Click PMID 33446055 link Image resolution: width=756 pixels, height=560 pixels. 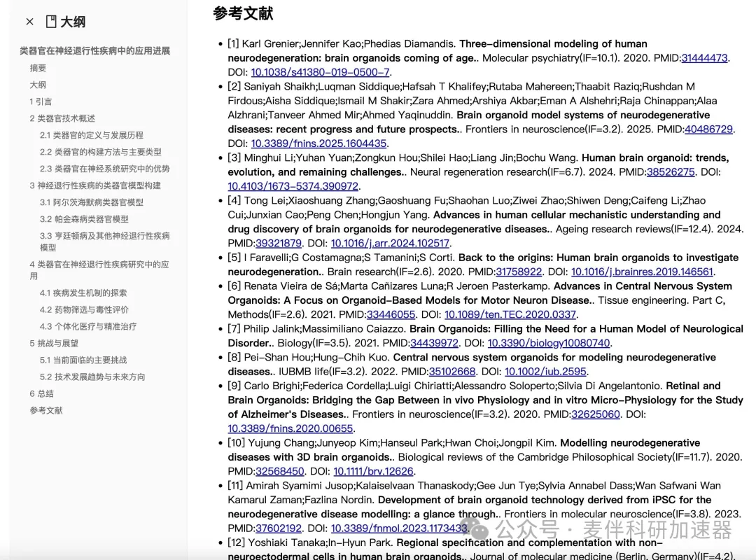pyautogui.click(x=391, y=315)
